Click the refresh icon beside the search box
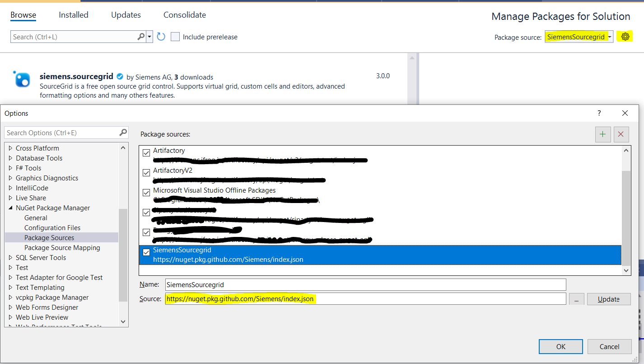The height and width of the screenshot is (364, 644). 161,37
